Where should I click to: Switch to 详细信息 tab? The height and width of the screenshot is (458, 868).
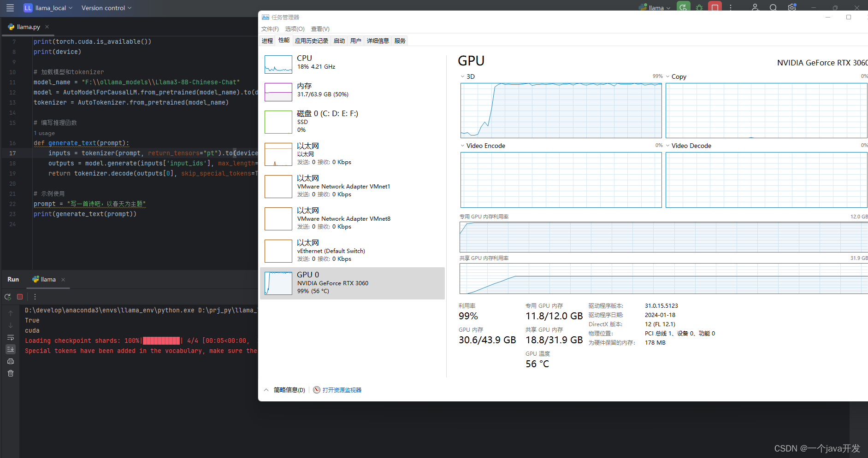tap(378, 41)
